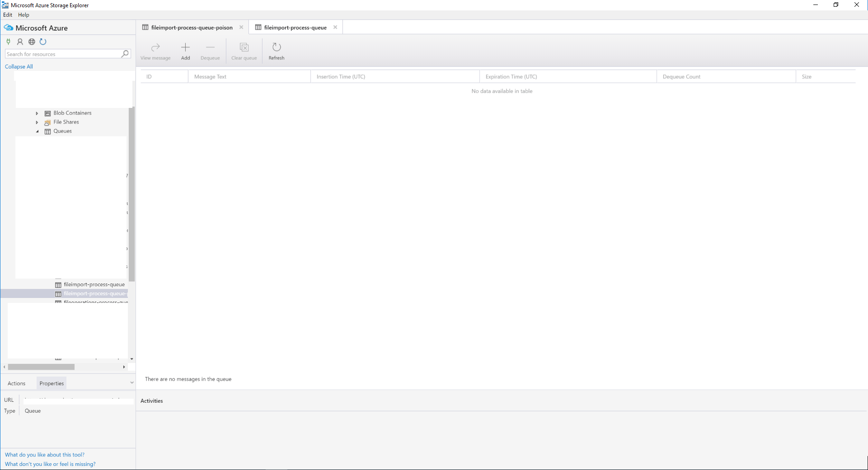The height and width of the screenshot is (470, 868).
Task: Switch to the Actions panel
Action: click(17, 383)
